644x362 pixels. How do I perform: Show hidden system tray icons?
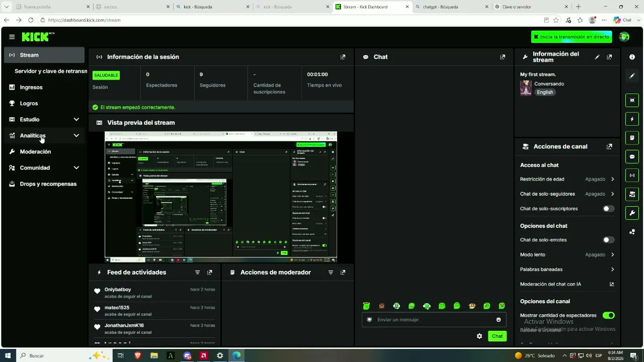(x=565, y=355)
